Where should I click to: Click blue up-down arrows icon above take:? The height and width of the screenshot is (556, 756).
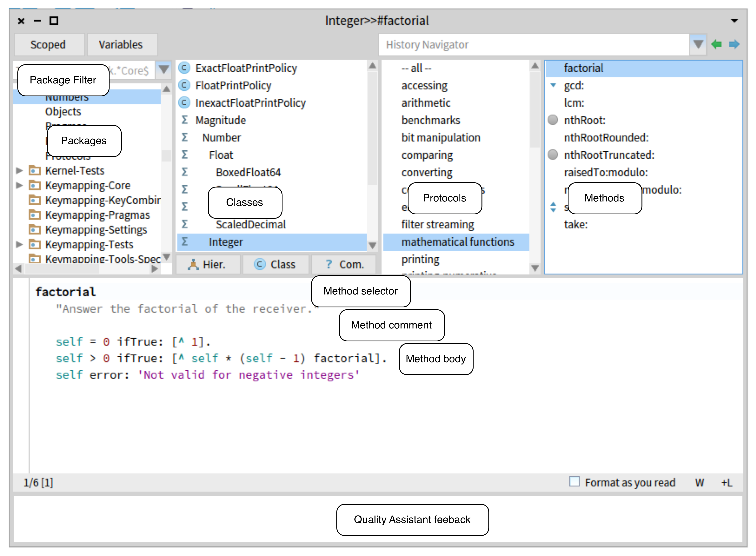click(553, 207)
